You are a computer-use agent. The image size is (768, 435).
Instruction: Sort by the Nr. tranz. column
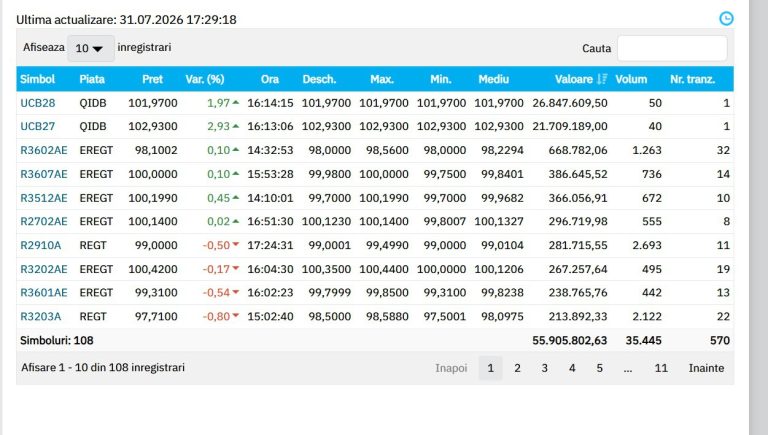click(x=692, y=79)
